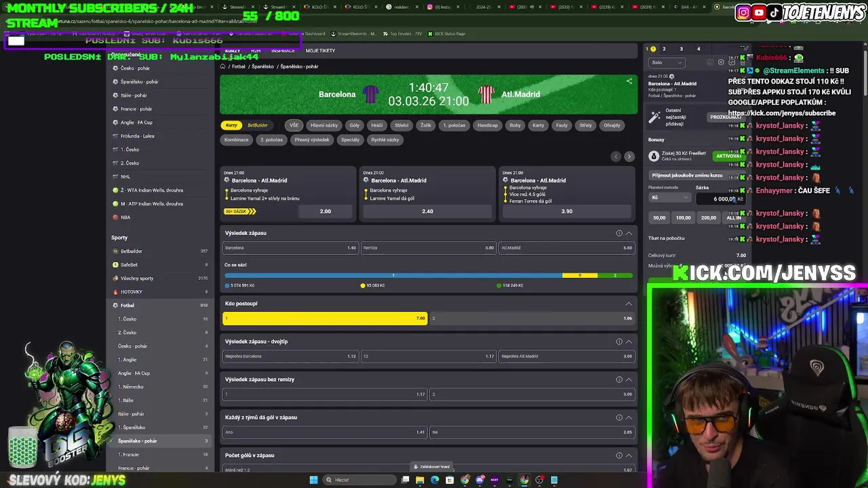Viewport: 868px width, 488px height.
Task: Open Windows Start button on taskbar
Action: coord(313,480)
